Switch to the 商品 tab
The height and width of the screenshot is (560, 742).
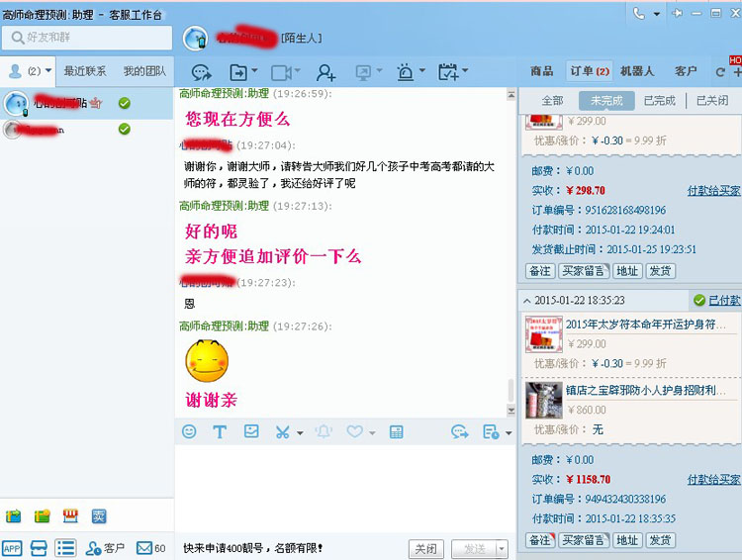[x=541, y=71]
